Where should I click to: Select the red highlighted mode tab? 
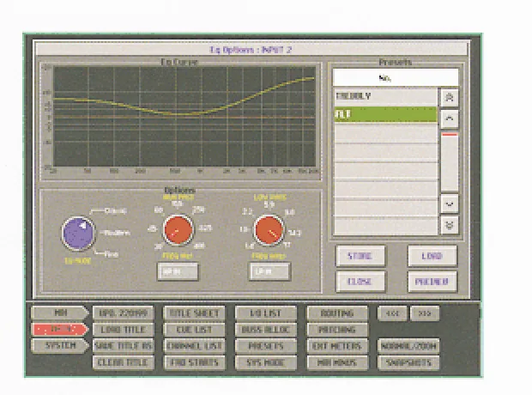click(60, 329)
